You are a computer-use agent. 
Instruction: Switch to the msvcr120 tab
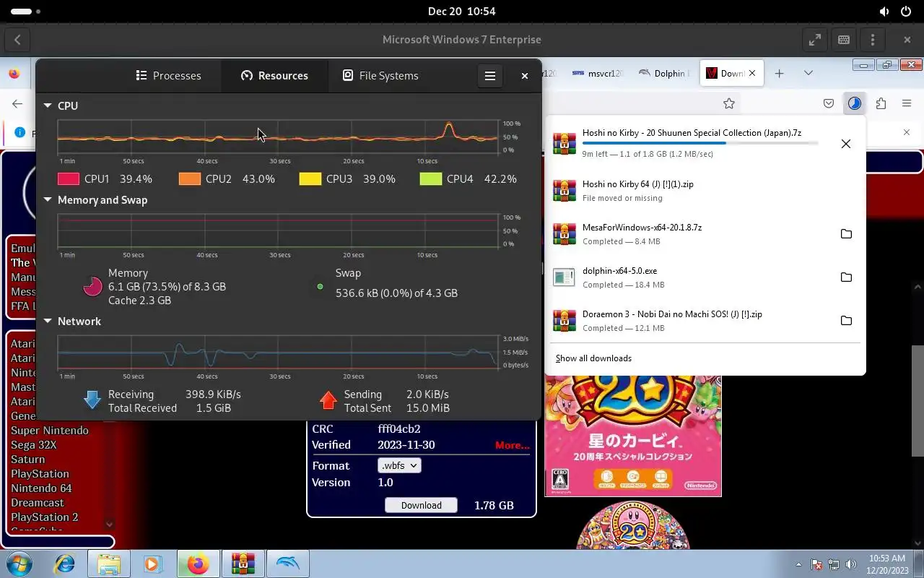(596, 73)
